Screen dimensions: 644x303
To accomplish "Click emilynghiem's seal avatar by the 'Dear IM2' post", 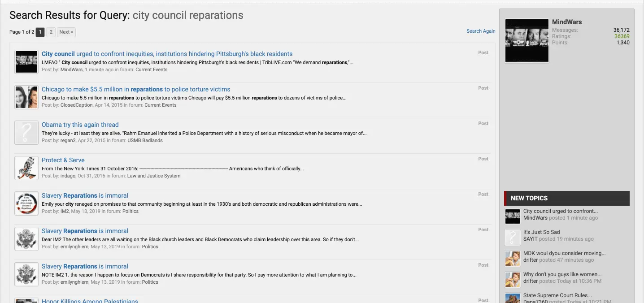I will coord(26,239).
